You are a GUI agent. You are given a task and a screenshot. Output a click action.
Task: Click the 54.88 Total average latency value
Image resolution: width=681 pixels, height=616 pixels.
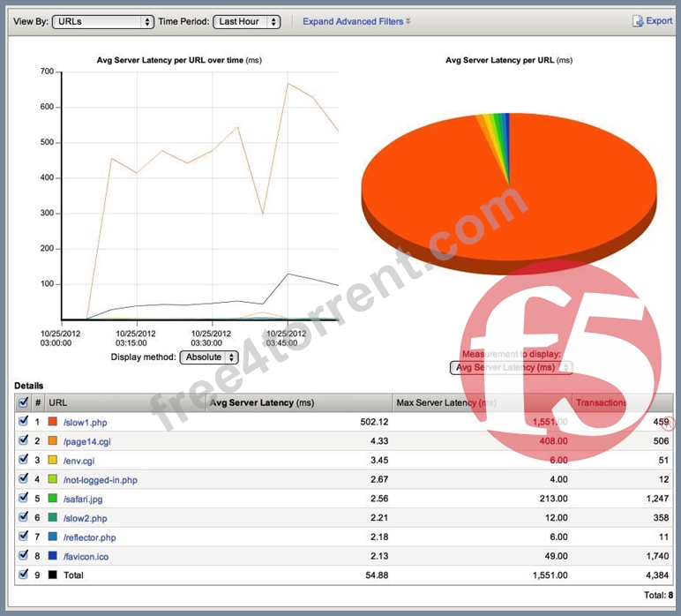coord(377,575)
